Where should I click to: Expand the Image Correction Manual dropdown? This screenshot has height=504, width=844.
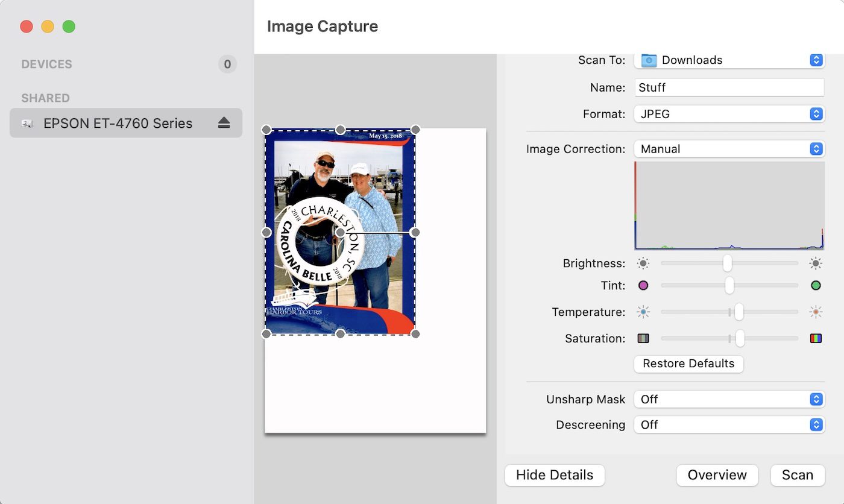[x=729, y=149]
